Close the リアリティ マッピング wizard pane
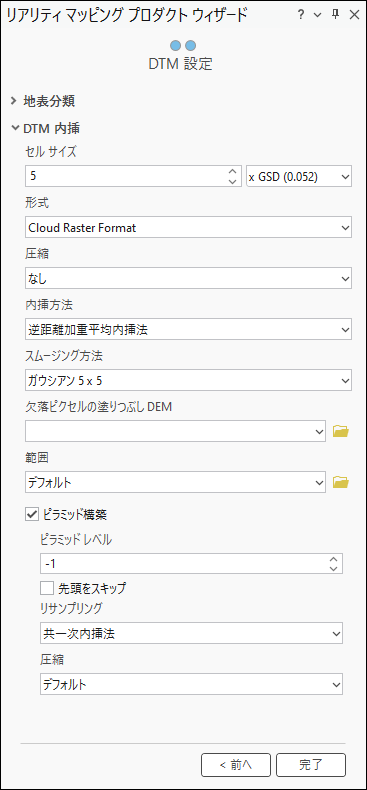The width and height of the screenshot is (367, 790). pos(354,15)
